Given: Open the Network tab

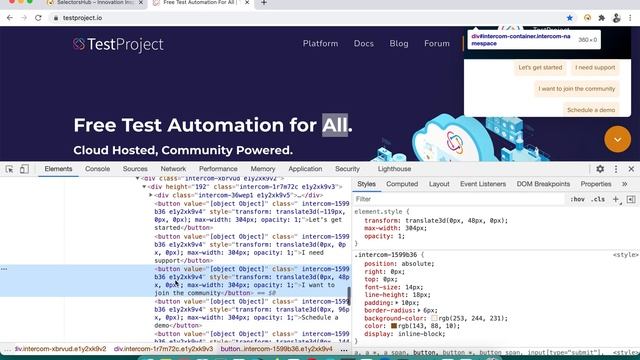Looking at the screenshot, I should [173, 169].
